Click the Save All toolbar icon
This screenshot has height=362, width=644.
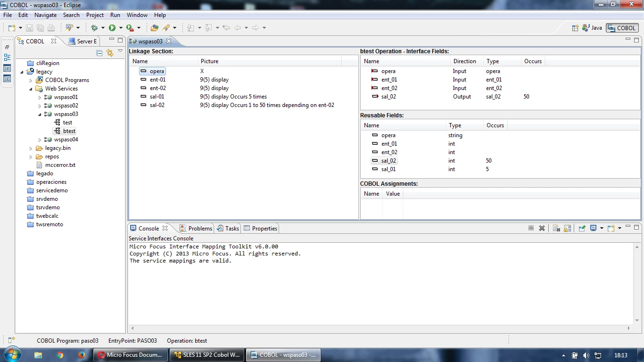[40, 28]
